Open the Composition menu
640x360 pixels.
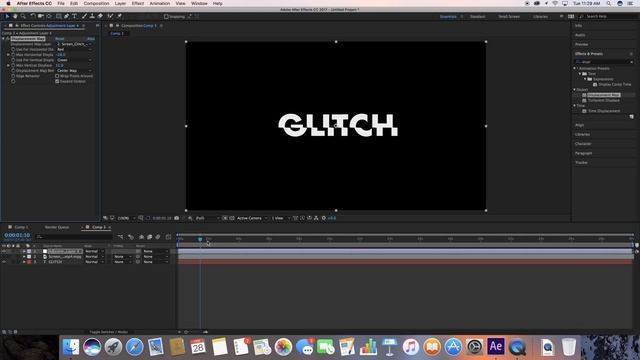[x=96, y=3]
